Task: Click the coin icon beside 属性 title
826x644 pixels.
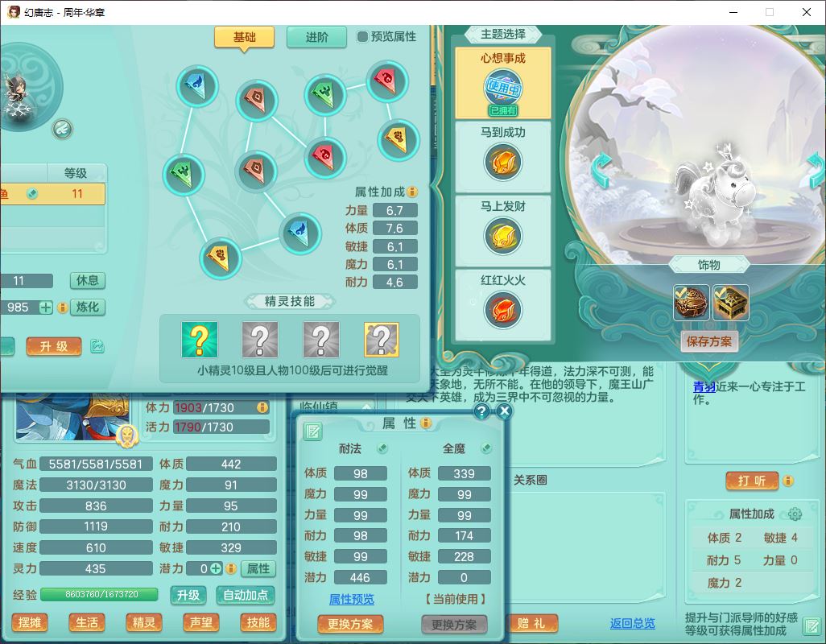Action: pos(426,423)
